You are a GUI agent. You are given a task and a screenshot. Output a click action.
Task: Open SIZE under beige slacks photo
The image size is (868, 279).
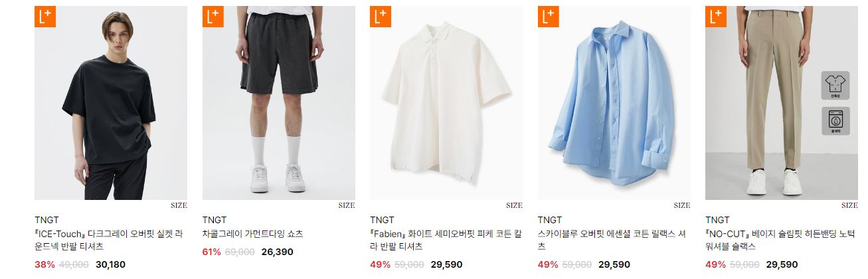(x=849, y=205)
